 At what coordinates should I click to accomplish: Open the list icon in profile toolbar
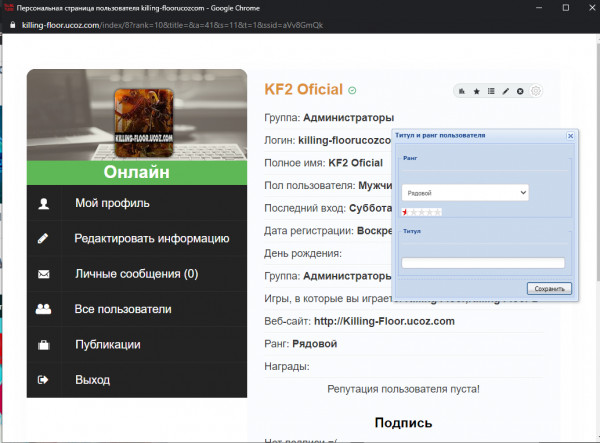(x=491, y=91)
